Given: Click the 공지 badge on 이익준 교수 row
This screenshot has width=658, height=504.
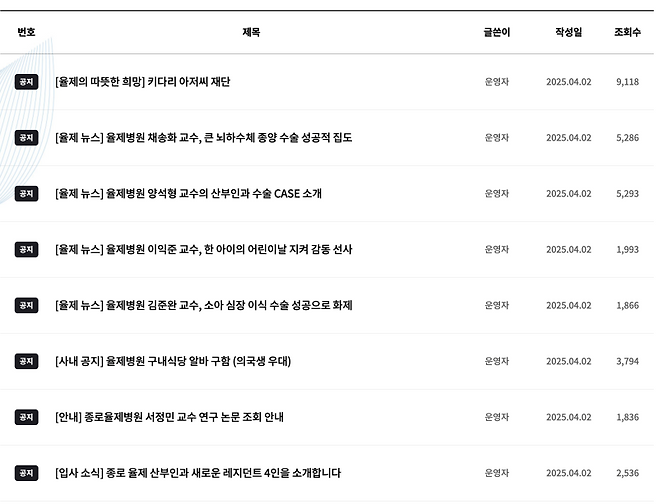Looking at the screenshot, I should (x=26, y=250).
